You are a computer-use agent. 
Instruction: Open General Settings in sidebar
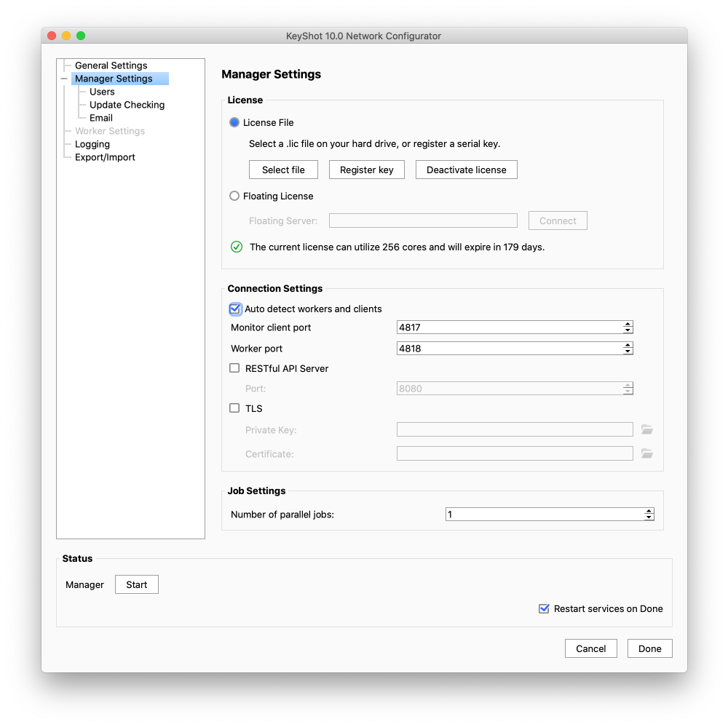pyautogui.click(x=111, y=65)
